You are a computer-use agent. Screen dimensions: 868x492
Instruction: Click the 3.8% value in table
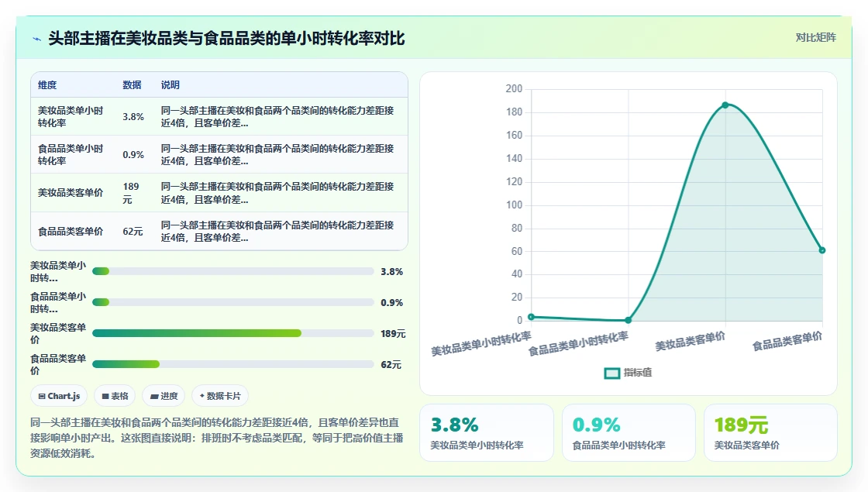pyautogui.click(x=133, y=117)
